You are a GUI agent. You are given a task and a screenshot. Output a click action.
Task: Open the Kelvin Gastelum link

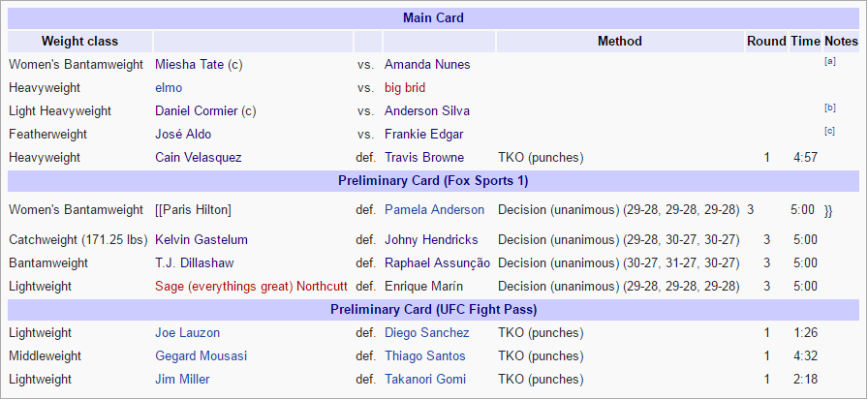coord(201,240)
